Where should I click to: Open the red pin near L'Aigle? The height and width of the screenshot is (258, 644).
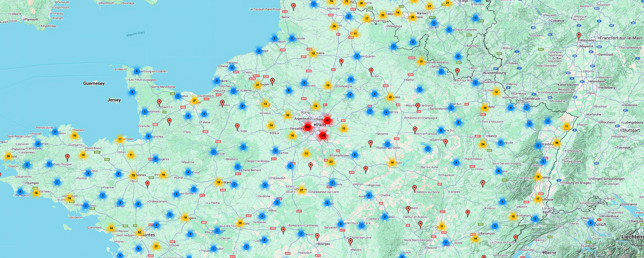coord(237,126)
